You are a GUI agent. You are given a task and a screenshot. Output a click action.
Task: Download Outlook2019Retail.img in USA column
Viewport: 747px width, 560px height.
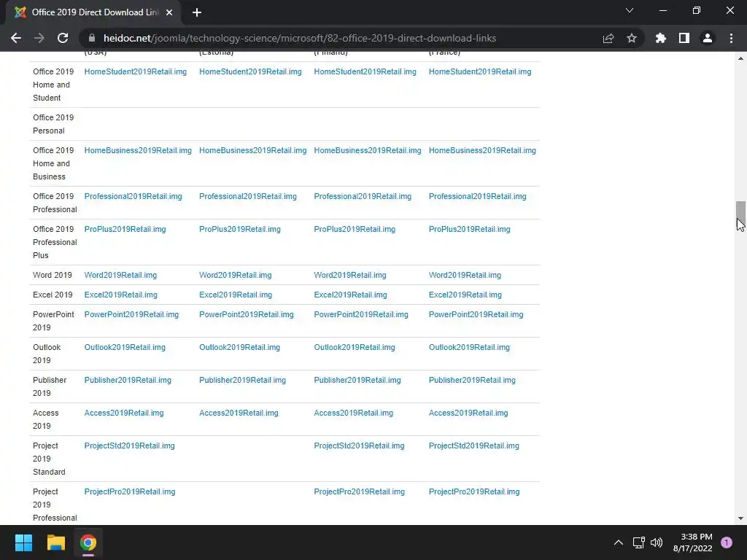[125, 347]
